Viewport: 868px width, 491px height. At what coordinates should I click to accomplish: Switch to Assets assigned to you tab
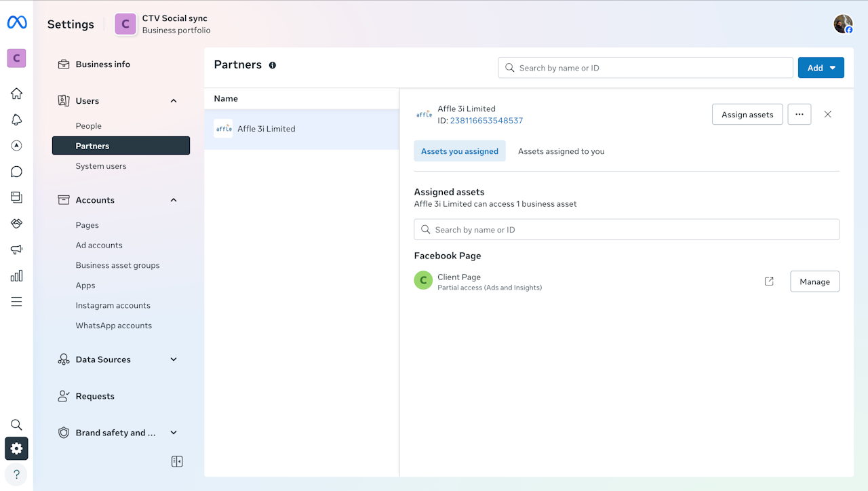[x=561, y=151]
